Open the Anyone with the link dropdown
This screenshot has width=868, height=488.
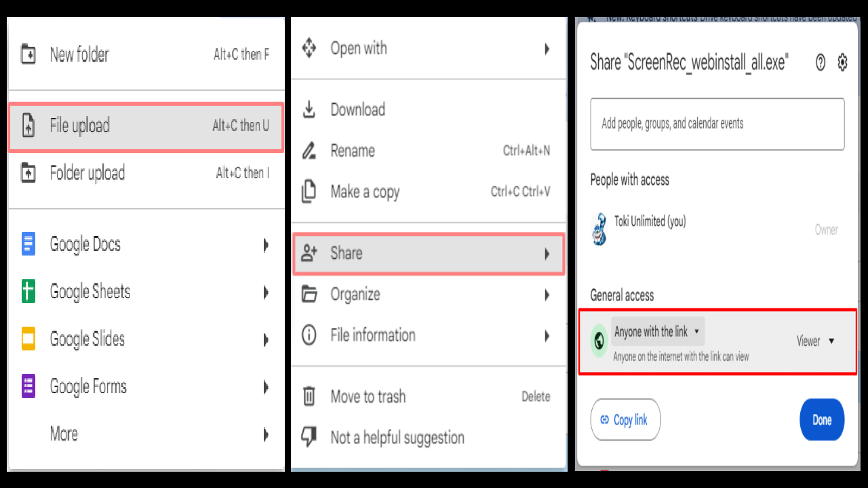point(658,331)
